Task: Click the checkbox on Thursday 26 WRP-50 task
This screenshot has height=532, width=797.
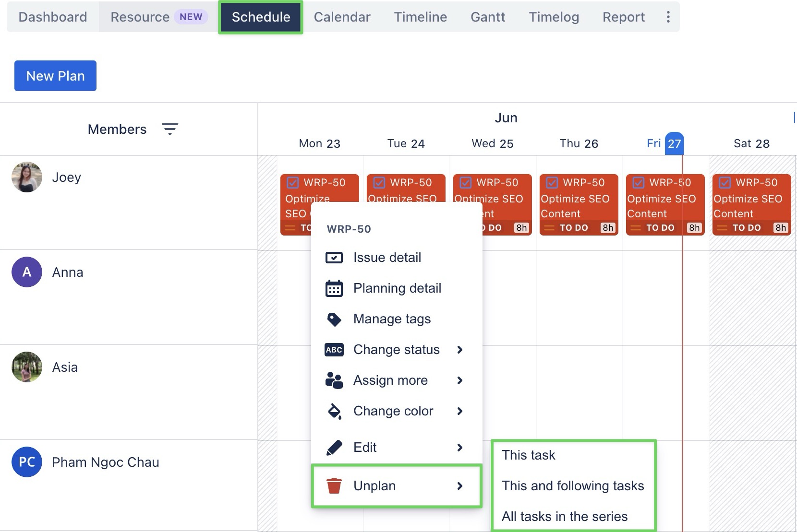Action: coord(552,183)
